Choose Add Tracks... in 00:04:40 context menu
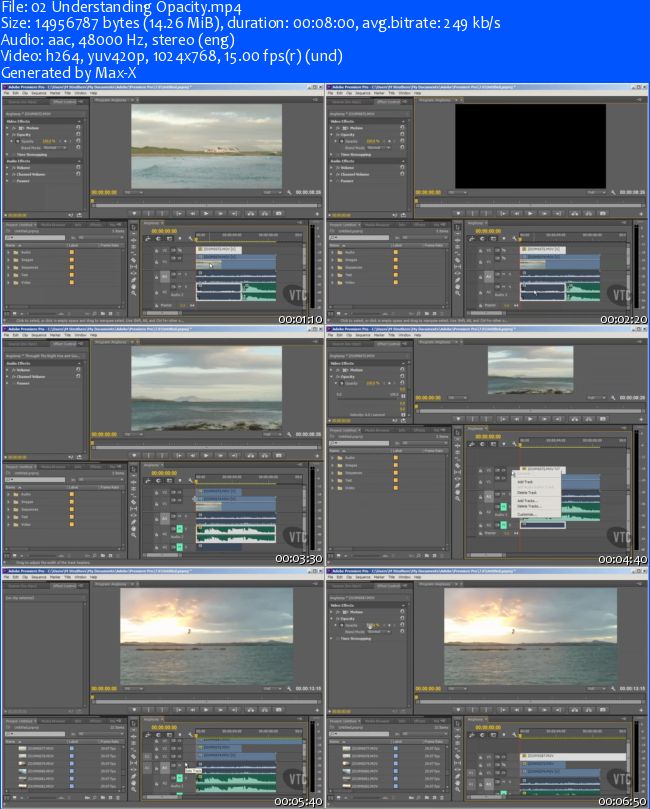The width and height of the screenshot is (650, 809). pyautogui.click(x=527, y=500)
